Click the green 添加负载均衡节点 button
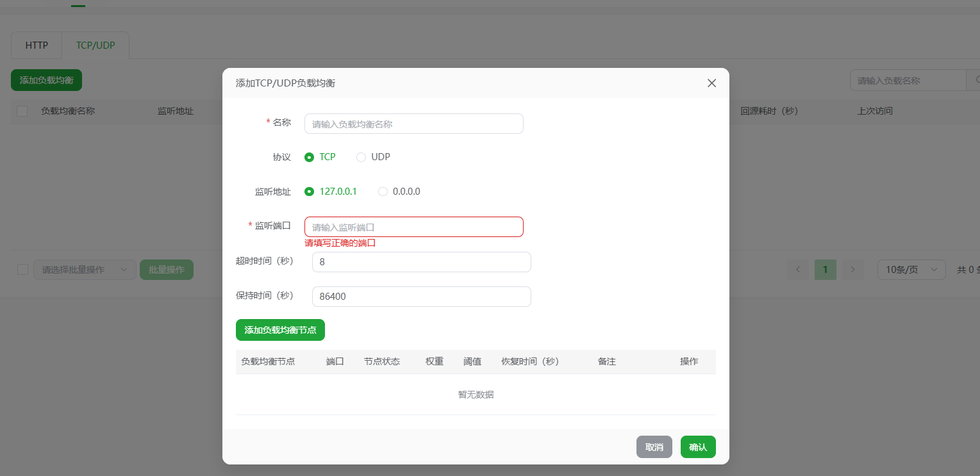Image resolution: width=980 pixels, height=476 pixels. 280,330
